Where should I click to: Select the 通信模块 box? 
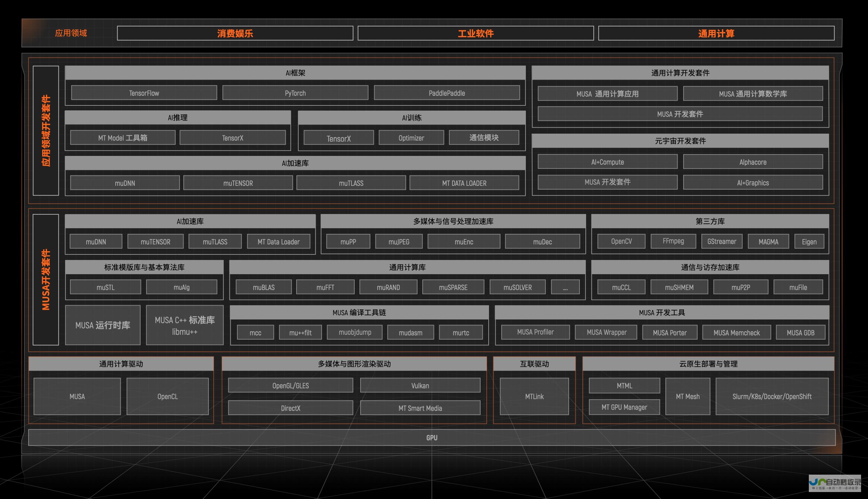(x=484, y=138)
